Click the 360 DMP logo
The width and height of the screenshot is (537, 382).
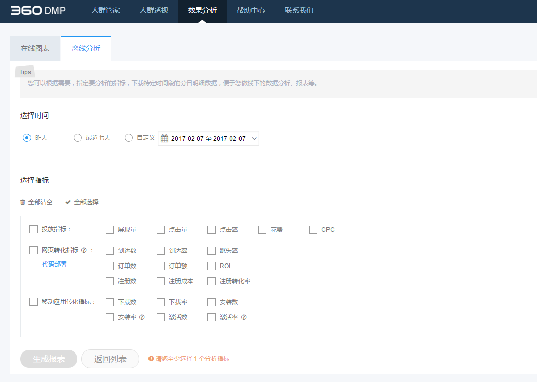(x=38, y=11)
